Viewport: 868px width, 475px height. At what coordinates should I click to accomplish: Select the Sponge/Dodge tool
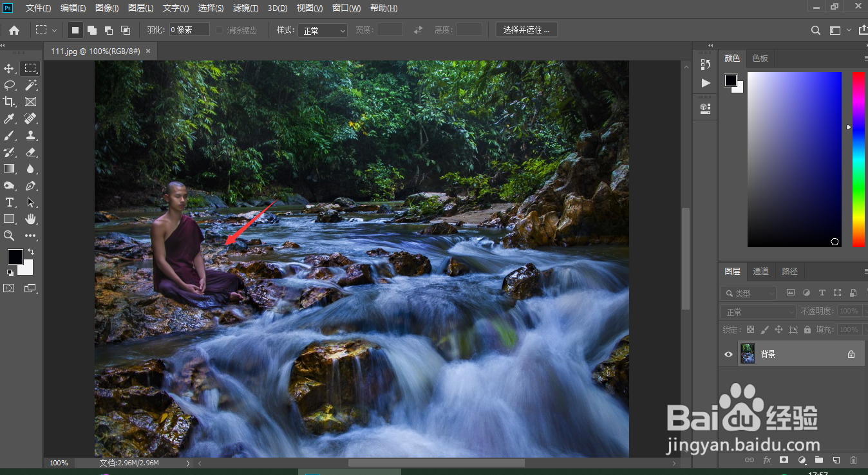tap(10, 185)
